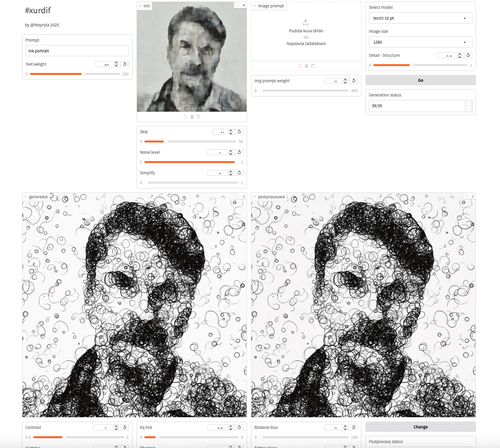
Task: Open the postprocessed image in fullscreen
Action: [466, 196]
